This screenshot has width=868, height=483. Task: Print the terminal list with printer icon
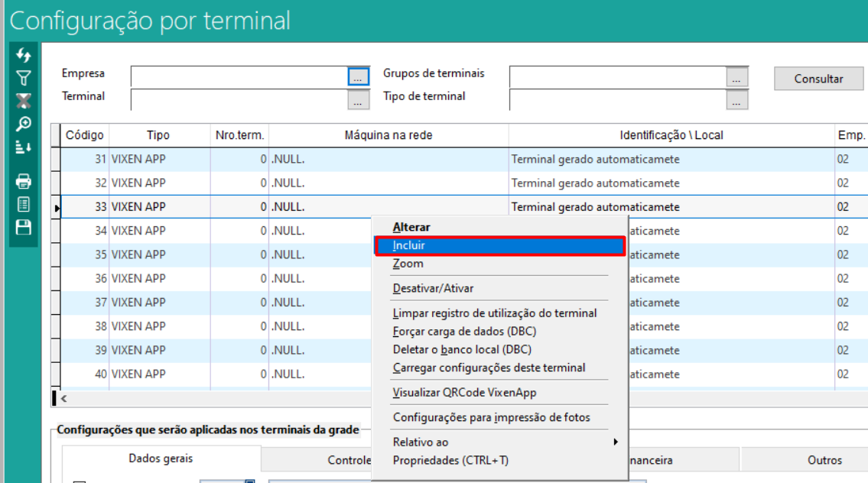[24, 181]
